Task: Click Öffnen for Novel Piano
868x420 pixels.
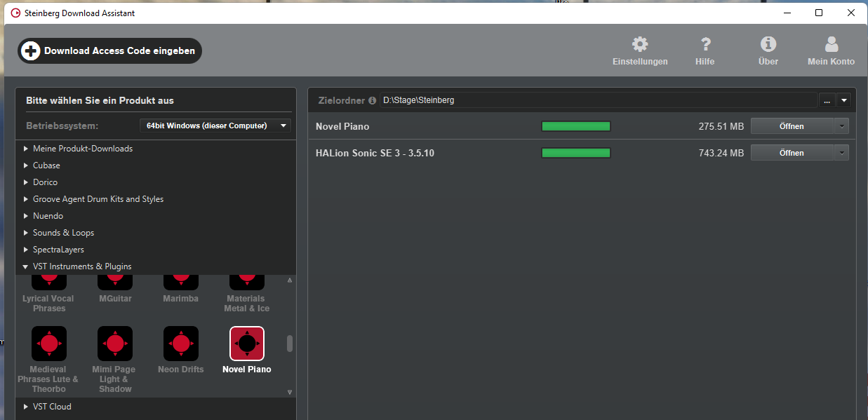Action: tap(792, 126)
